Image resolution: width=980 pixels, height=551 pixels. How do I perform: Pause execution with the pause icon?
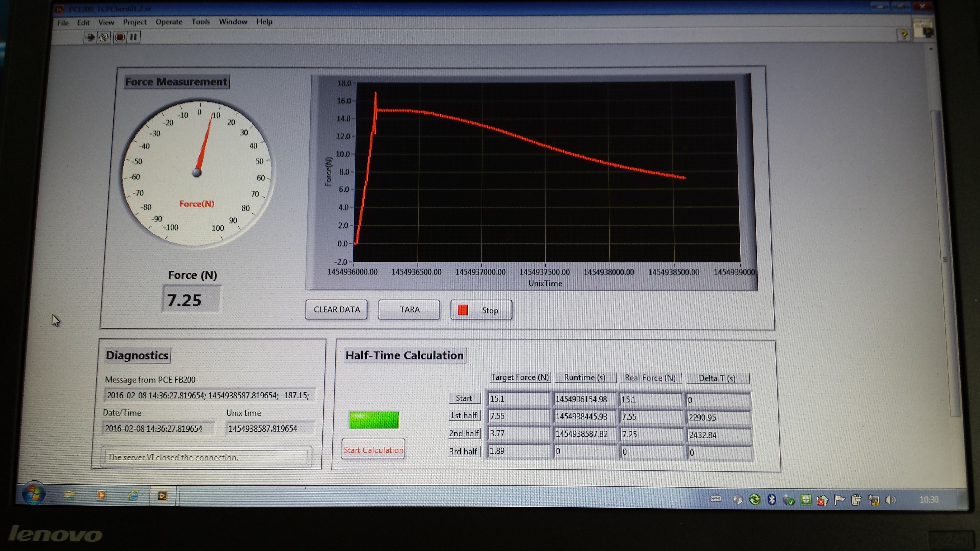coord(133,37)
